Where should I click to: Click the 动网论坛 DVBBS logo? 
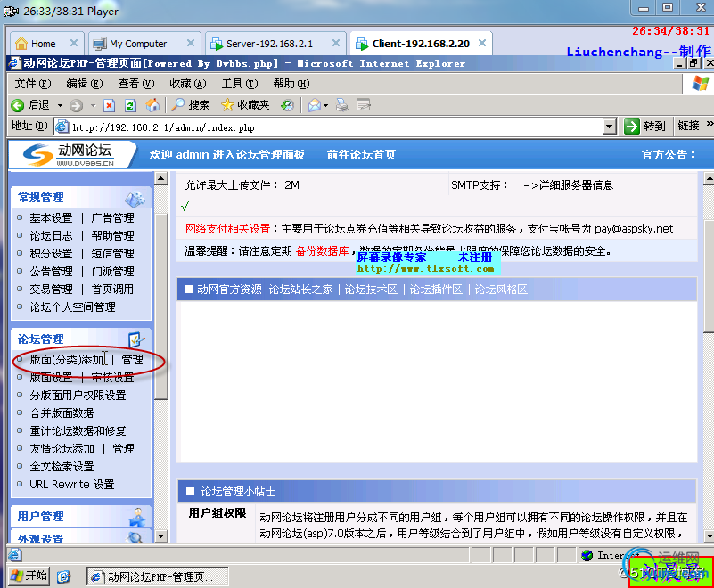pyautogui.click(x=69, y=155)
